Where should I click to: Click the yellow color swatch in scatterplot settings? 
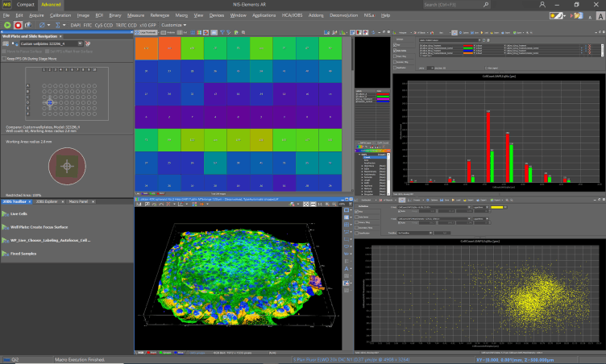click(x=497, y=207)
